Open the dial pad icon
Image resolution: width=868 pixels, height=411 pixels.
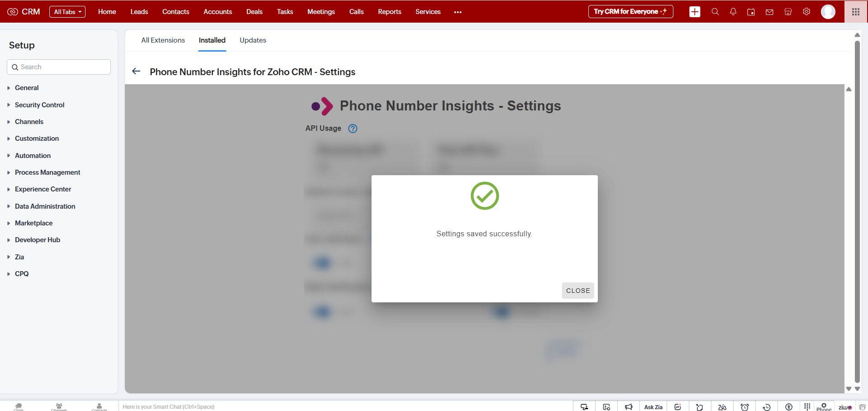(x=807, y=406)
